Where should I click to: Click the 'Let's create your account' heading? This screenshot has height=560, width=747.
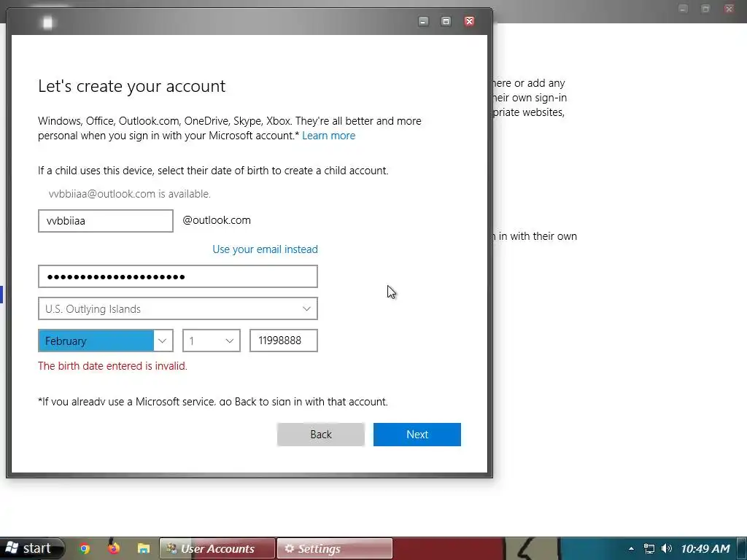click(x=132, y=86)
